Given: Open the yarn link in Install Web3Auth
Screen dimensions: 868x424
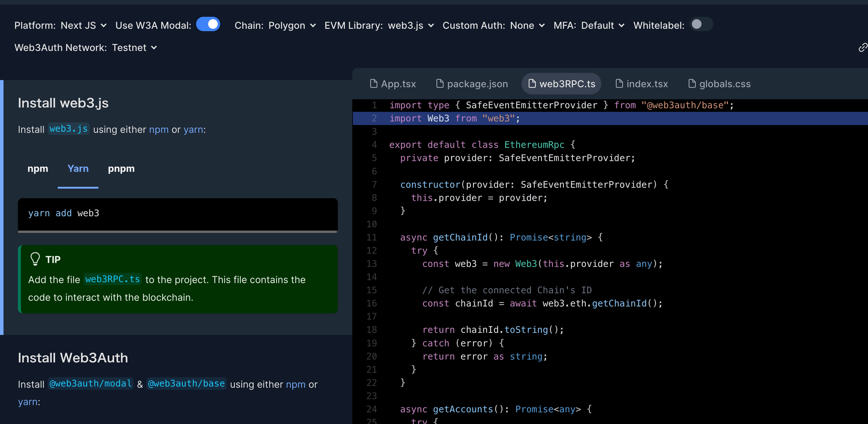Looking at the screenshot, I should click(28, 402).
